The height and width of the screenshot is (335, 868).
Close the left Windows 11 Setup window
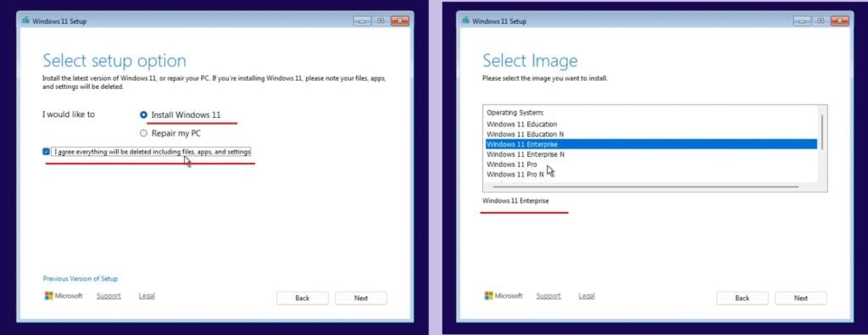[x=400, y=21]
